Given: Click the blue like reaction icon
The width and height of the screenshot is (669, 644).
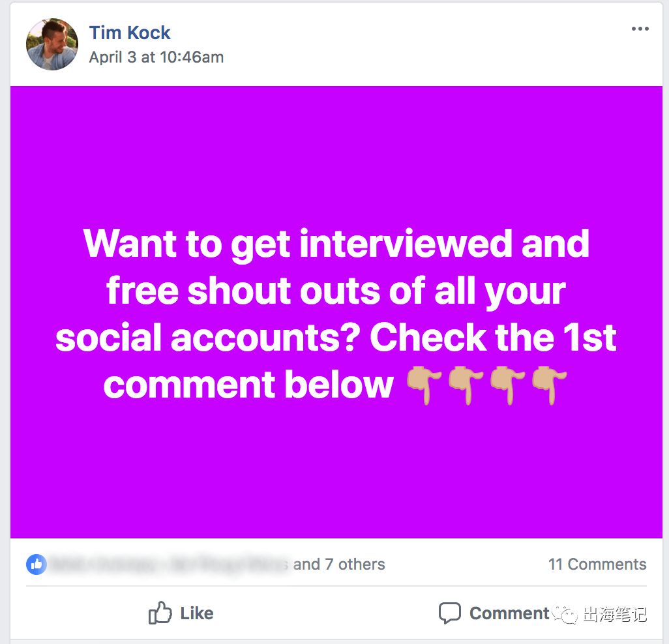Looking at the screenshot, I should coord(37,564).
